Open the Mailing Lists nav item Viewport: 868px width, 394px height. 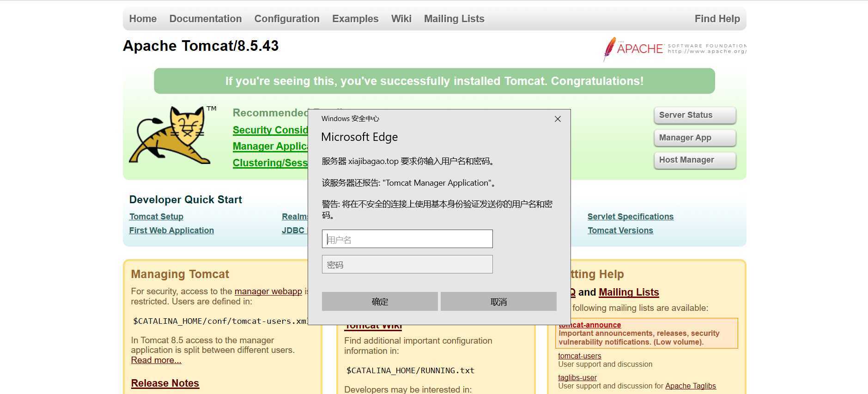(454, 19)
